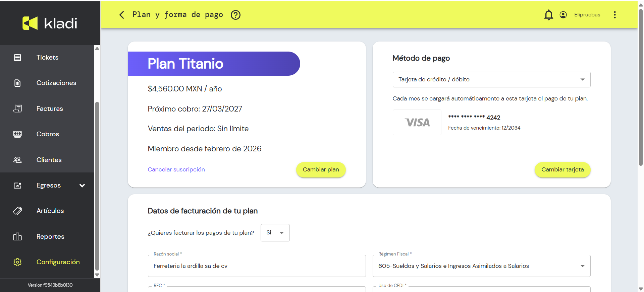Image resolution: width=644 pixels, height=292 pixels.
Task: Open the help question mark icon
Action: click(x=235, y=15)
